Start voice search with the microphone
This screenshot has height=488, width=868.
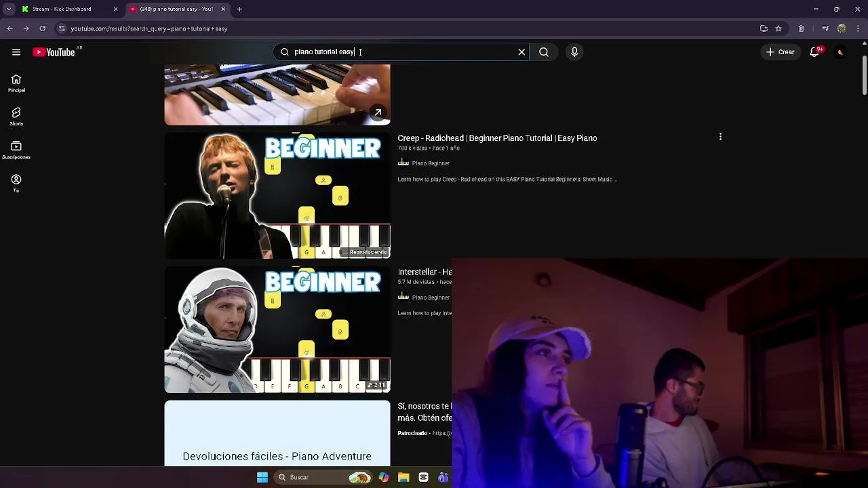[574, 52]
